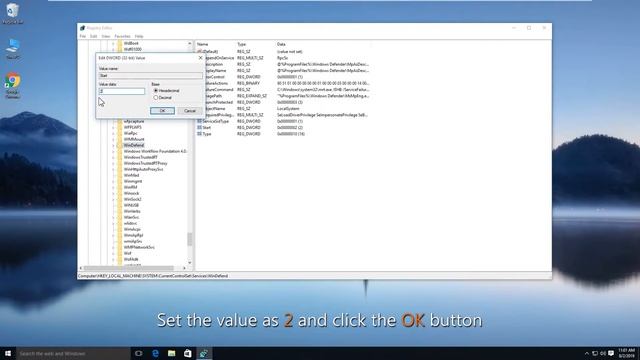640x360 pixels.
Task: Click the folder icon of WINUSB key
Action: click(120, 205)
